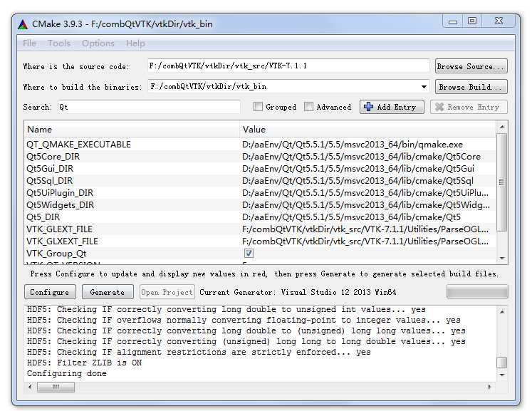Select the Qt5Widgets_DIR entry
Image resolution: width=532 pixels, height=411 pixels.
click(61, 205)
